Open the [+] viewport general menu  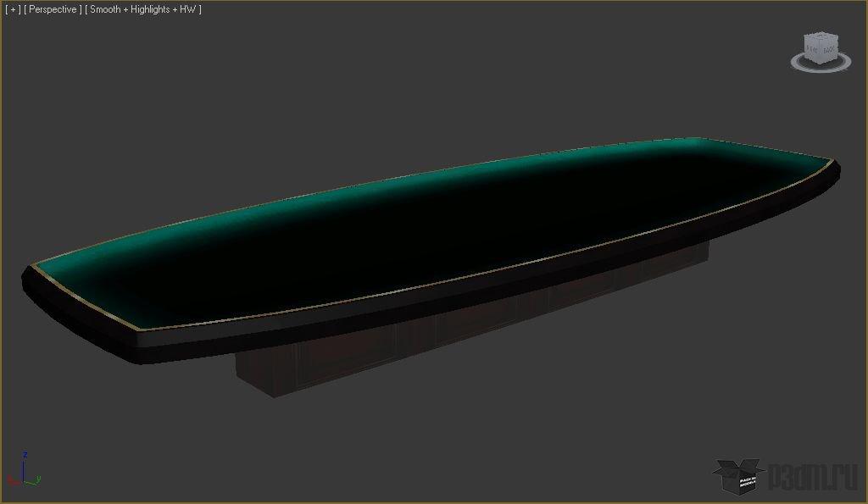pos(13,9)
